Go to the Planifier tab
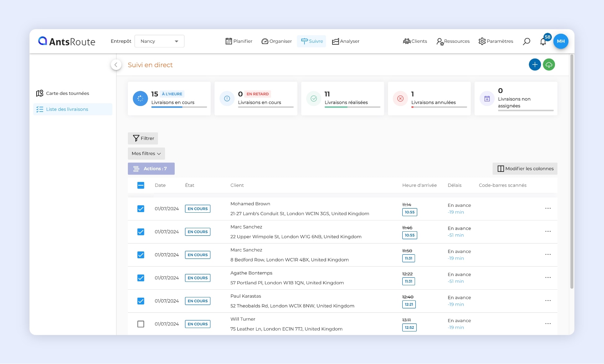Screen dimensions: 604x364 tap(239, 41)
